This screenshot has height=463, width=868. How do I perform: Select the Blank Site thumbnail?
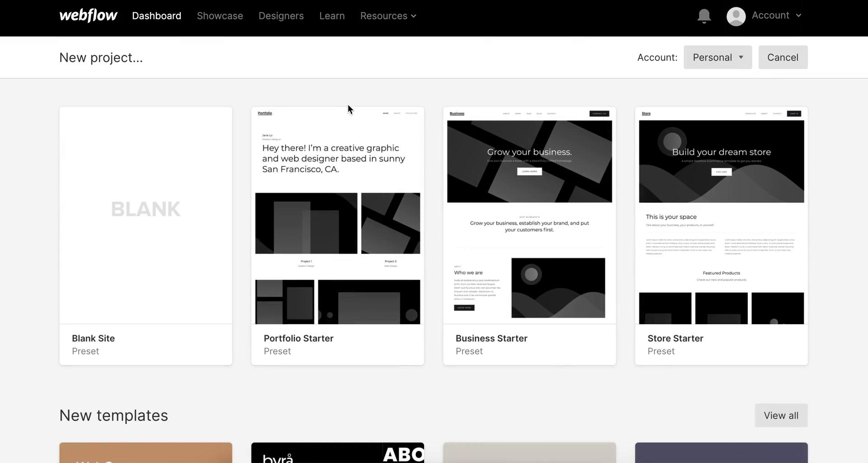tap(146, 215)
